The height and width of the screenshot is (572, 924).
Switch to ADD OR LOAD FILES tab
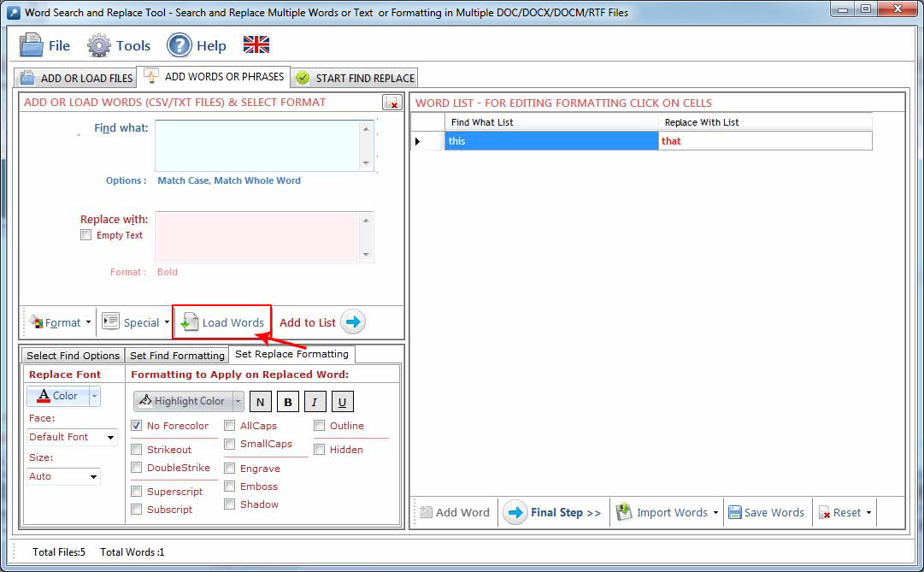point(75,78)
